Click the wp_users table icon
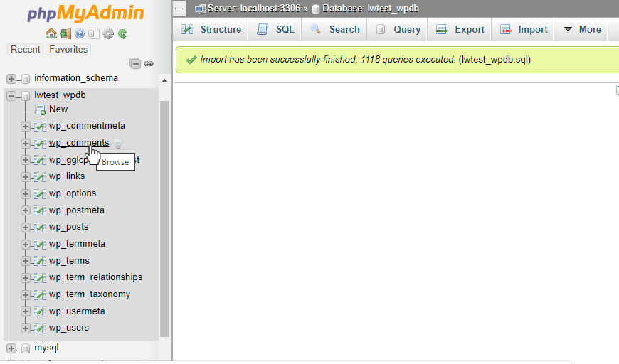Screen dimensions: 619x364 tap(39, 328)
